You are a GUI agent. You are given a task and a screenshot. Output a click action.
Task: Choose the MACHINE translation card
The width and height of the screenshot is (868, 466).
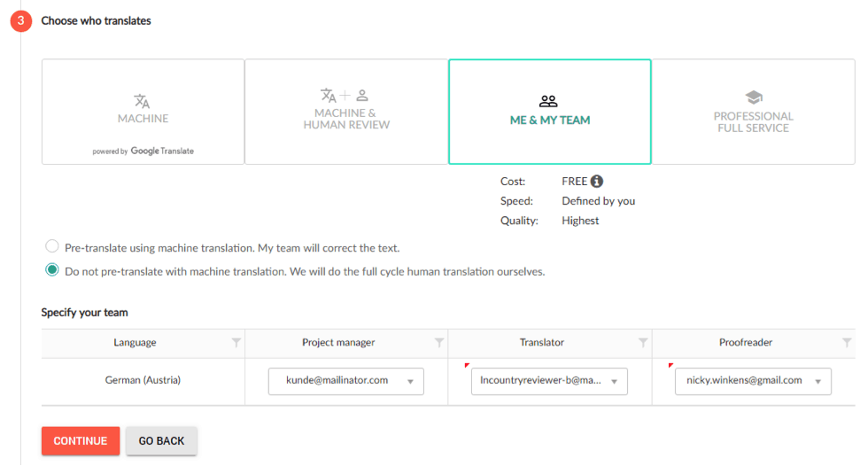[143, 112]
